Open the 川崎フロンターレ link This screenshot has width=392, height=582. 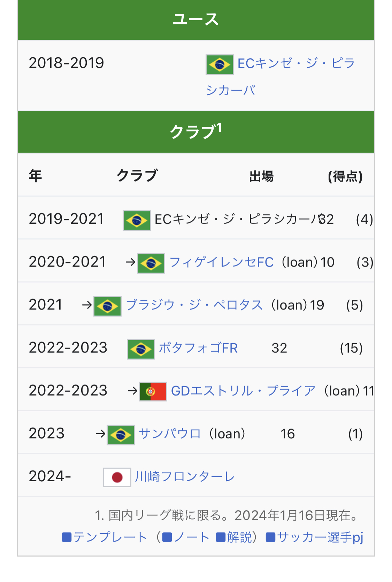[185, 476]
